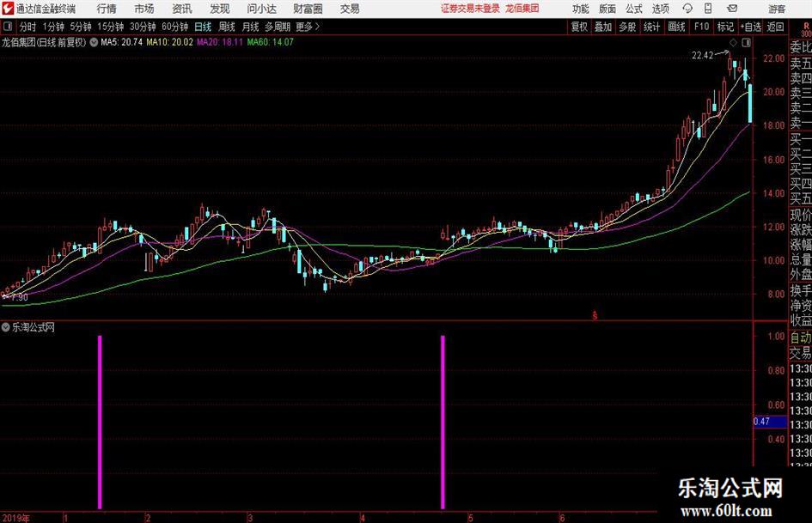The width and height of the screenshot is (812, 523).
Task: Switch to the 分时 chart tab
Action: [x=27, y=27]
